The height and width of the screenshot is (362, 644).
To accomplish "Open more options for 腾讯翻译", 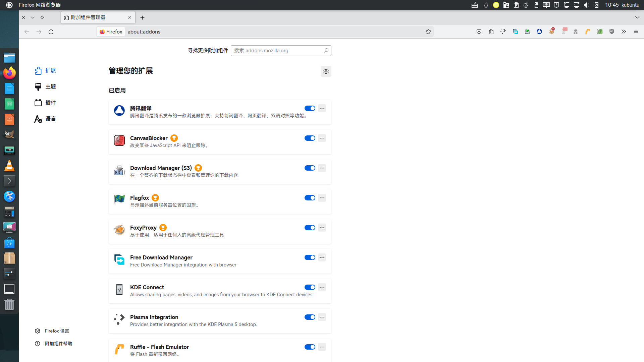I will click(x=322, y=108).
